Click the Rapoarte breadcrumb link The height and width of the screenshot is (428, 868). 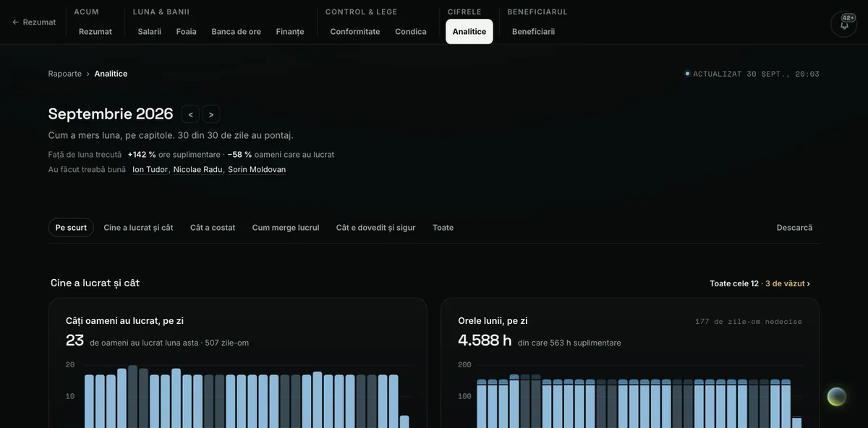(x=65, y=74)
